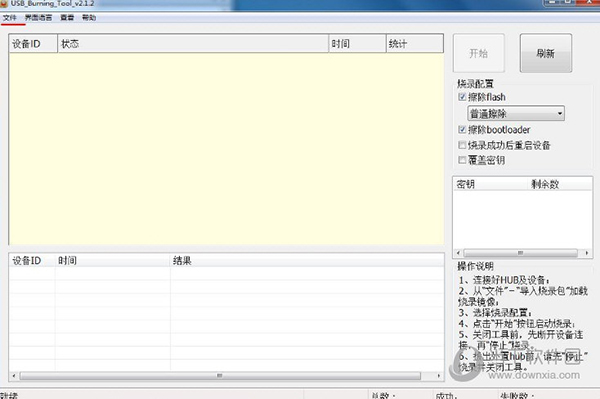Click the 时间 header in results table
This screenshot has height=399, width=600.
(x=113, y=261)
